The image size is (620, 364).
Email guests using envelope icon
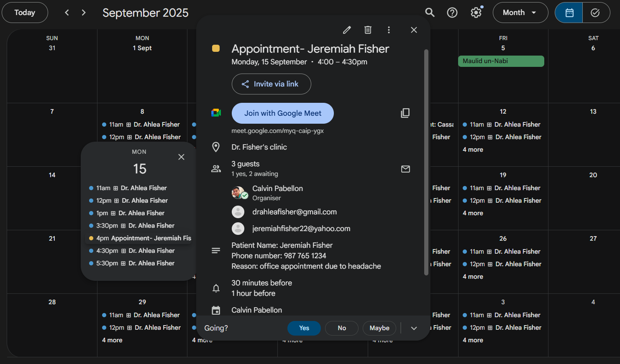405,169
